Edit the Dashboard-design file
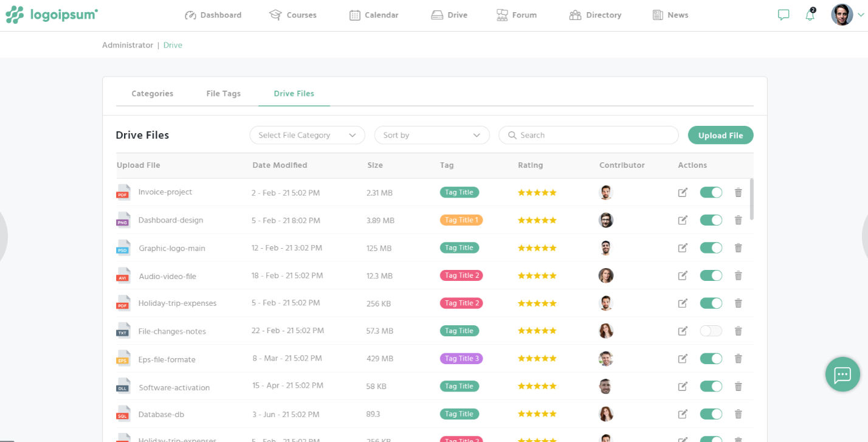The image size is (868, 442). [683, 220]
